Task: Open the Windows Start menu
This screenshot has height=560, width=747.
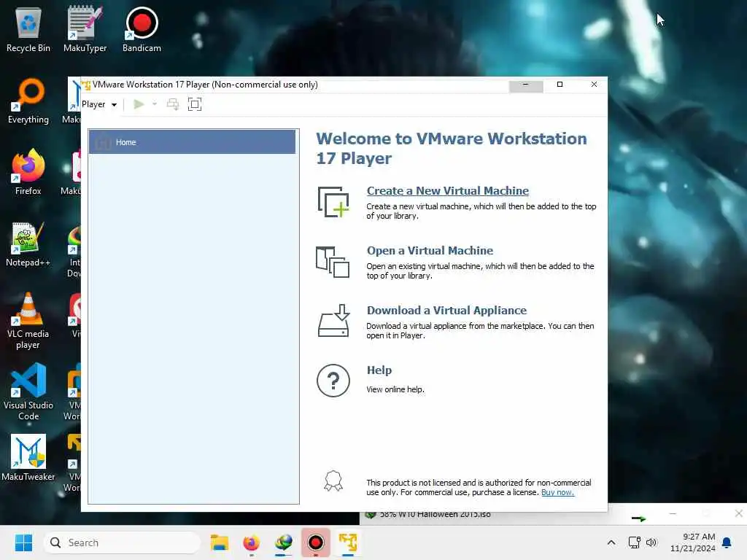Action: (x=23, y=542)
